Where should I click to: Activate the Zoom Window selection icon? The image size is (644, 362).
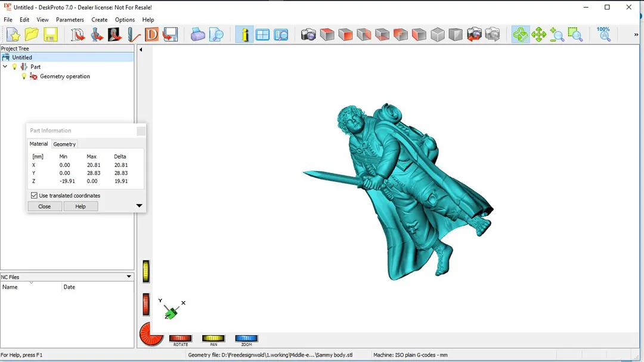coord(575,35)
